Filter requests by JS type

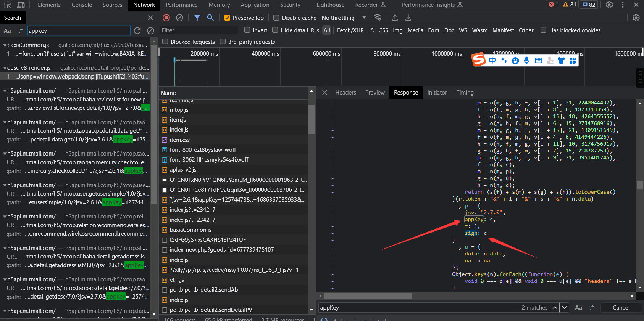point(371,30)
